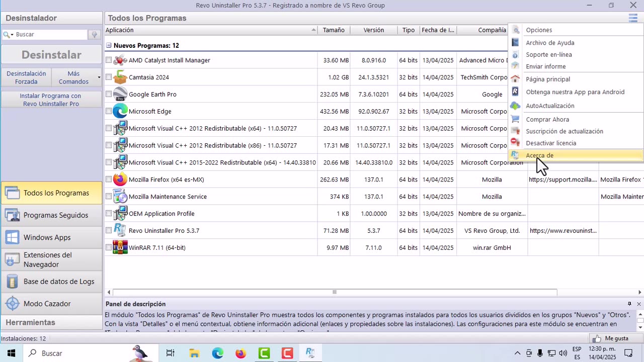This screenshot has width=644, height=362.
Task: Collapse the Nuevos Programas group
Action: pos(109,45)
